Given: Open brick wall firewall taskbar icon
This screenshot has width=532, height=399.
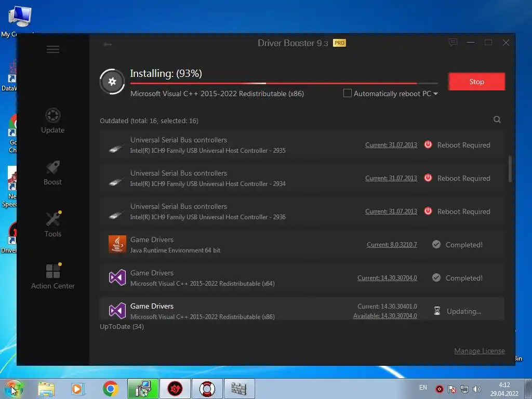Looking at the screenshot, I should pos(239,389).
